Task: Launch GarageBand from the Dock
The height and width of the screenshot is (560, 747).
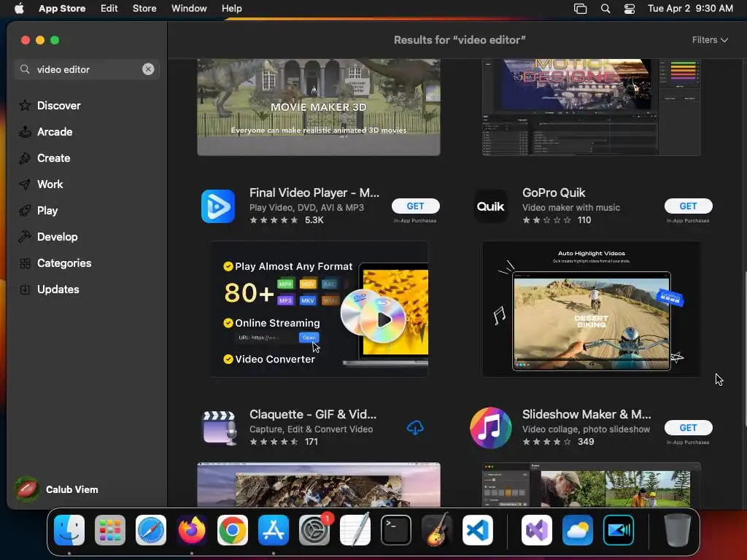Action: [x=437, y=530]
